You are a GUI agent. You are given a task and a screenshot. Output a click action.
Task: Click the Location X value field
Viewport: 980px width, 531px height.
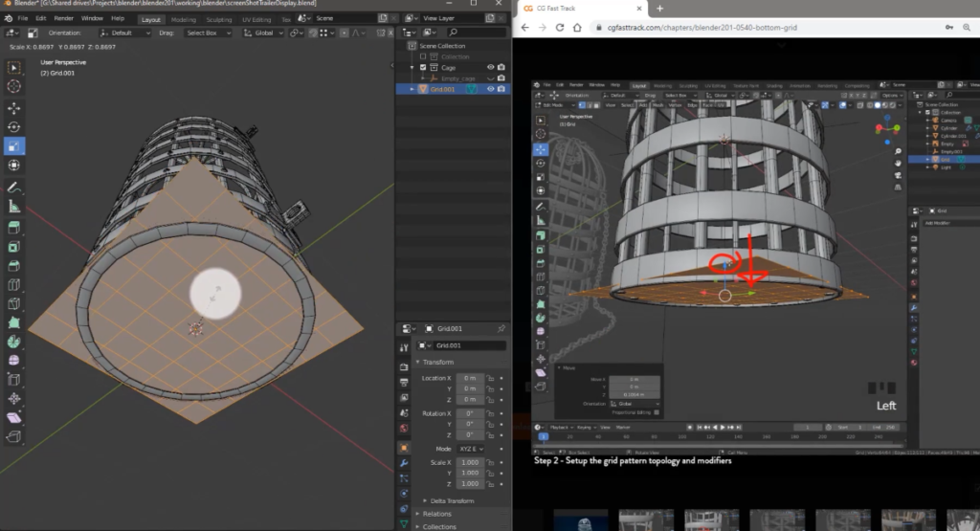(470, 379)
